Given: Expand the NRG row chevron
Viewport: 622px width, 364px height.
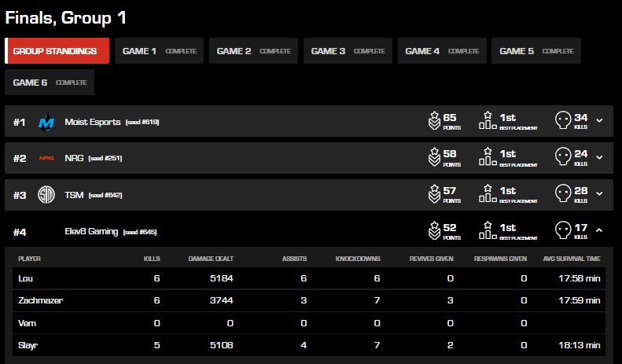Looking at the screenshot, I should [x=599, y=157].
